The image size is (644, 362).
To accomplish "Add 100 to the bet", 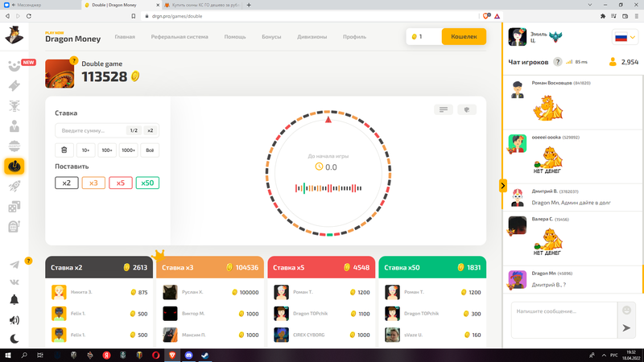I will (x=107, y=150).
